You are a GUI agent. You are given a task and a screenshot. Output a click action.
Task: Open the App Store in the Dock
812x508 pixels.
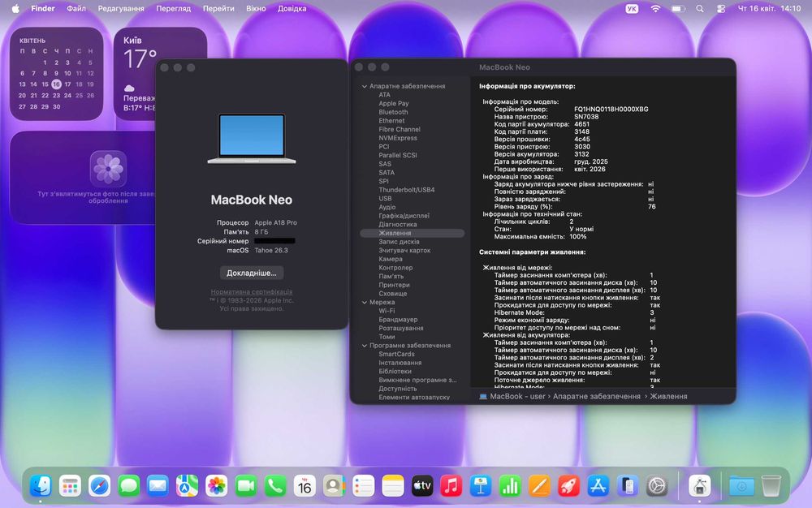pos(598,486)
